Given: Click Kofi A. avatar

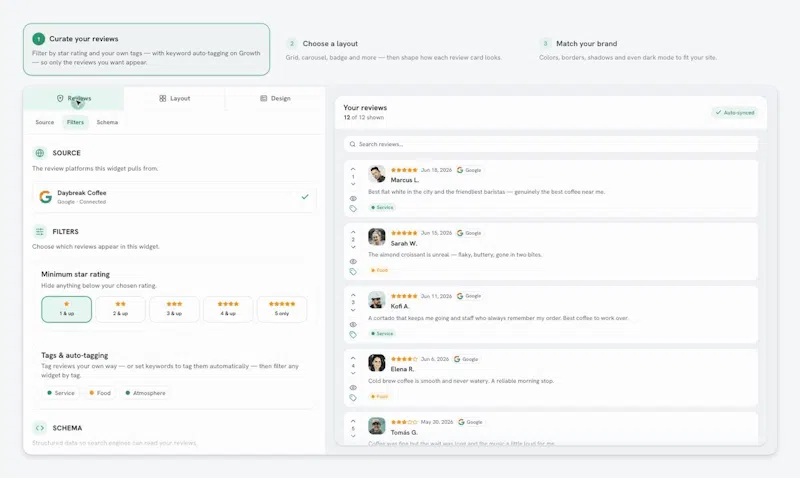Looking at the screenshot, I should point(377,300).
